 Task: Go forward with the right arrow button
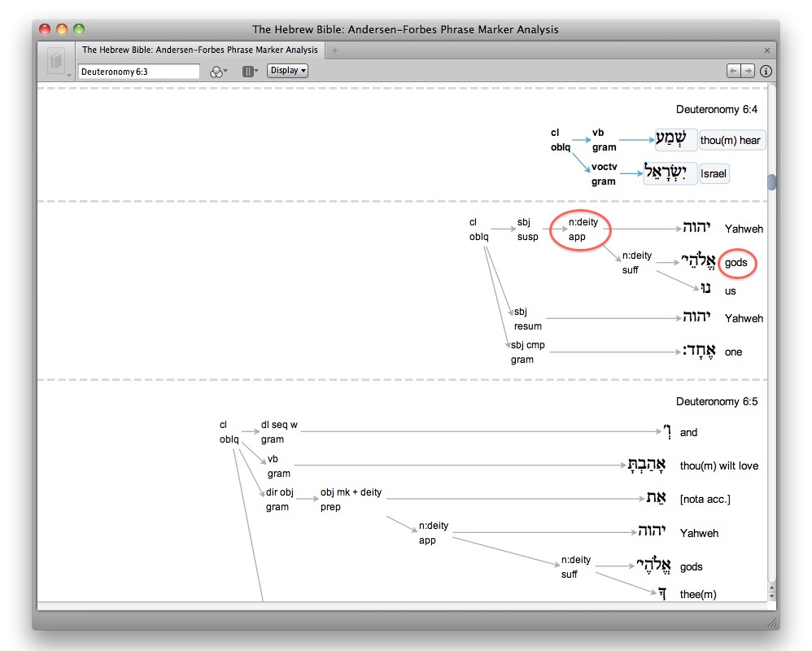748,72
